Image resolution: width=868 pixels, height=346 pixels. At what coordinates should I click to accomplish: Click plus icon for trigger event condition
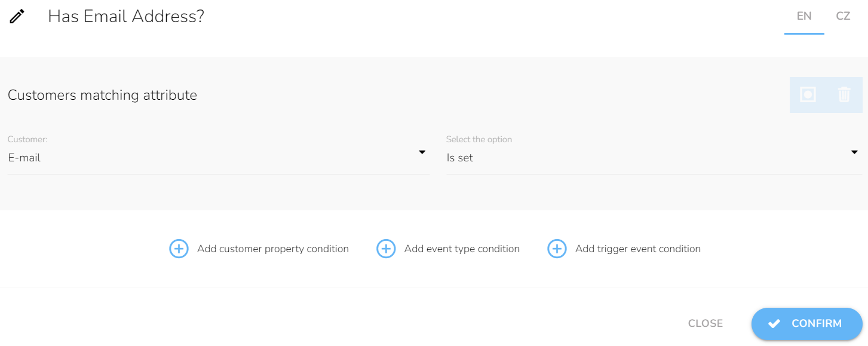[557, 249]
